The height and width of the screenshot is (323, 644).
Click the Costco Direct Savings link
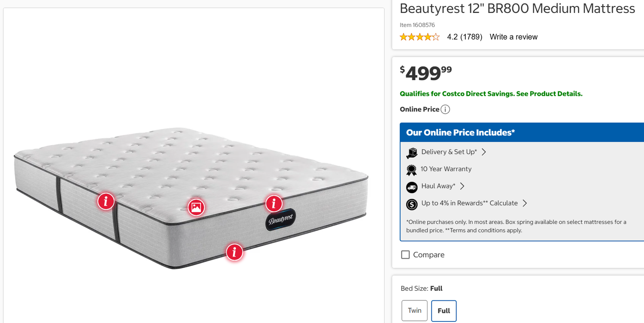click(491, 94)
